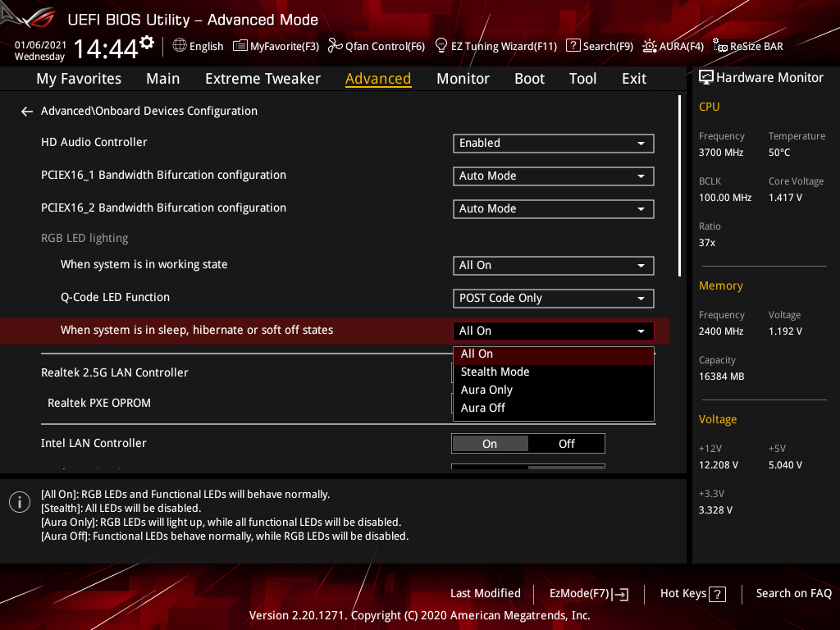Select the HD Audio Controller row label

point(94,142)
